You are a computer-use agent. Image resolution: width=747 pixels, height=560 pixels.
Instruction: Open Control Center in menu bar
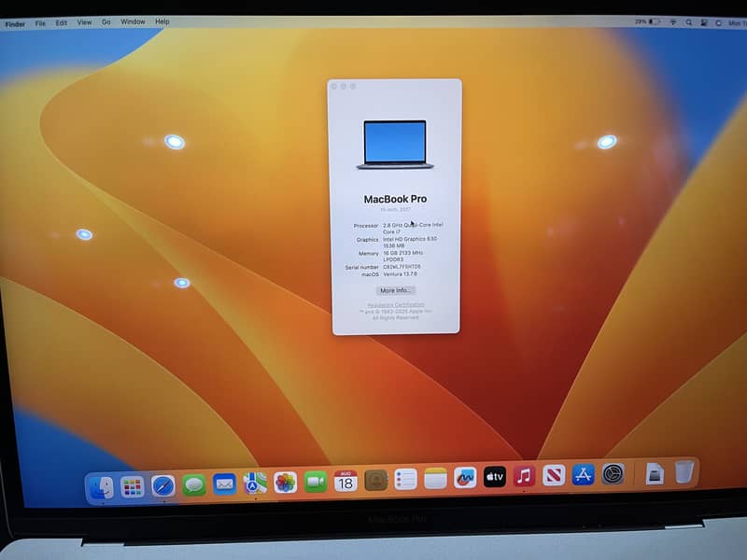click(x=704, y=22)
